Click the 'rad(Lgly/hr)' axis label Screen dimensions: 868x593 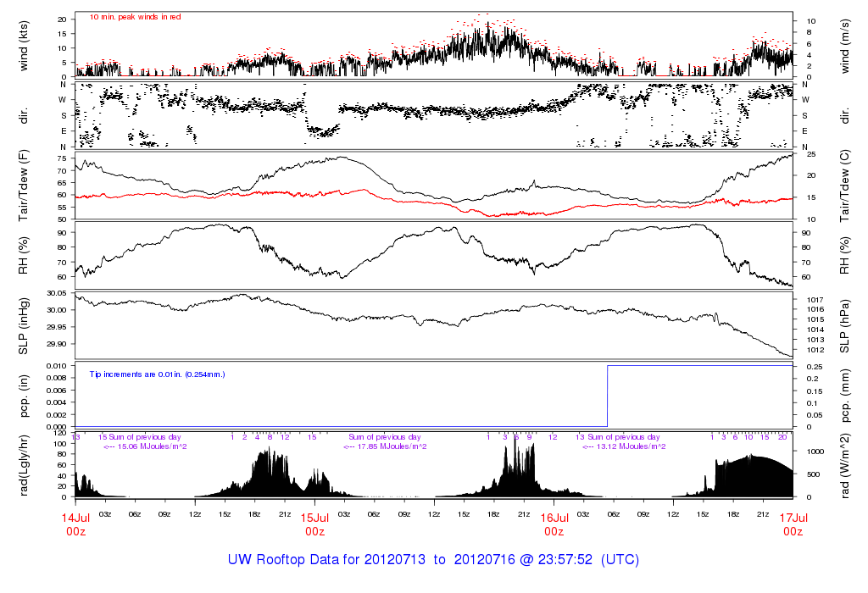click(23, 466)
